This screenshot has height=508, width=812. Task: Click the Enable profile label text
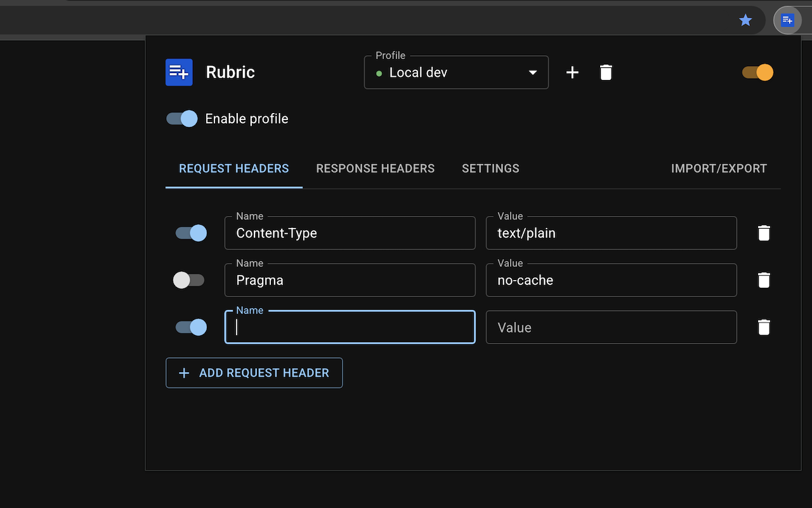coord(247,119)
